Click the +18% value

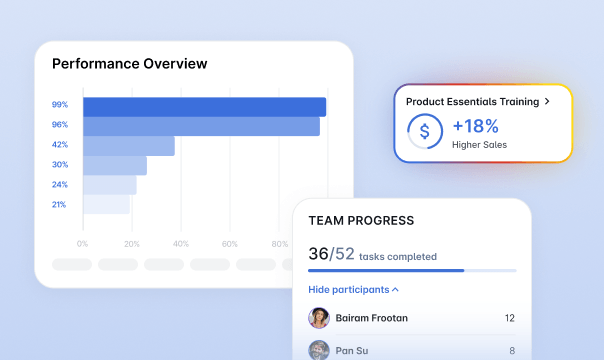coord(475,126)
